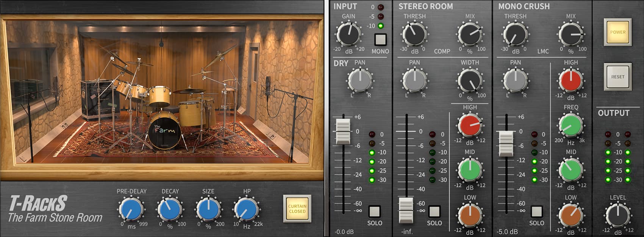Toggle the Mono Crush SOLO button
The image size is (644, 237).
[536, 211]
